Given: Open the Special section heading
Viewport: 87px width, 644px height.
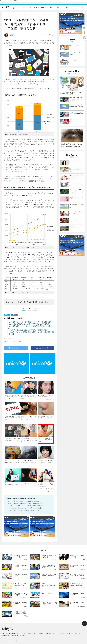Looking at the screenshot, I should [72, 40].
